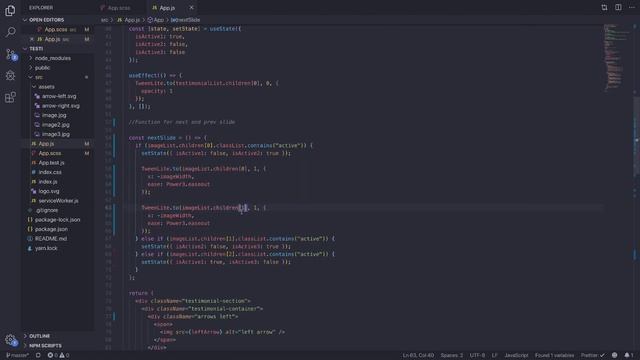Open package-lock.json file
Screen dimensions: 640x360
(57, 220)
